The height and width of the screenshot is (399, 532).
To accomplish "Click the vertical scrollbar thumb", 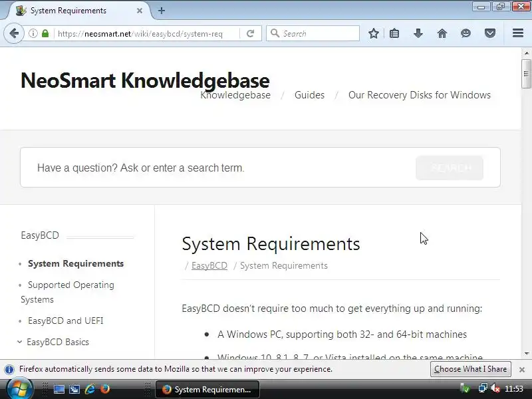I will pos(527,74).
